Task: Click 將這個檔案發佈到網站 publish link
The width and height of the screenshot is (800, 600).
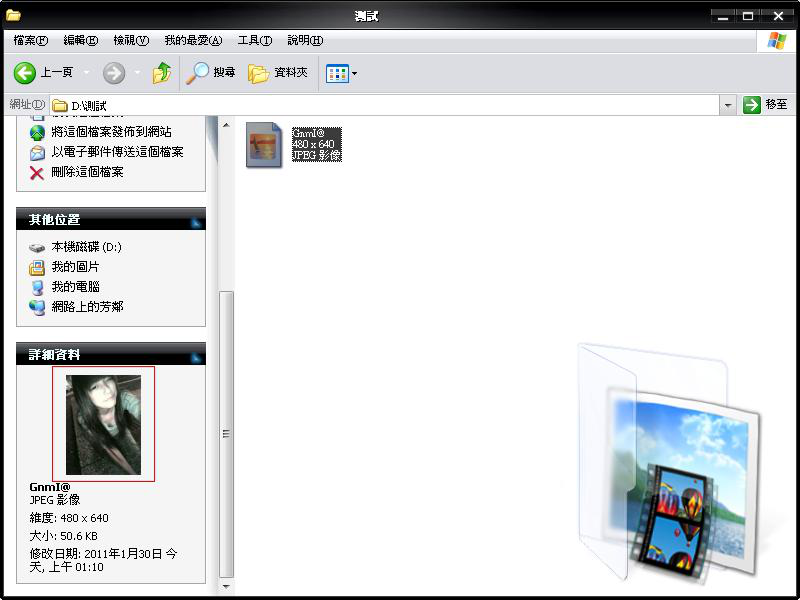Action: (111, 132)
